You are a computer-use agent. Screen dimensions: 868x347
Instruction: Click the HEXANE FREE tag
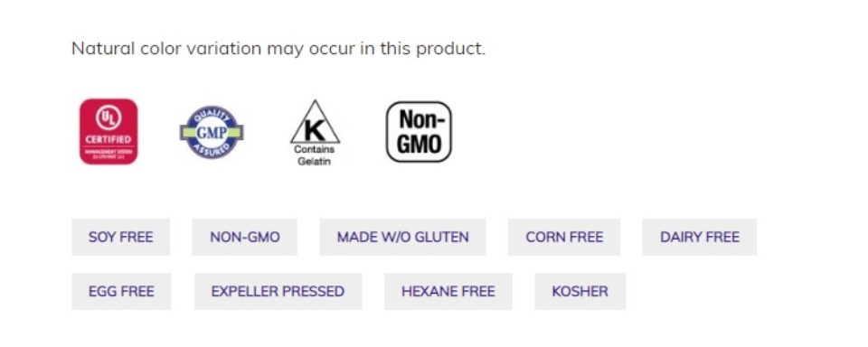click(448, 291)
